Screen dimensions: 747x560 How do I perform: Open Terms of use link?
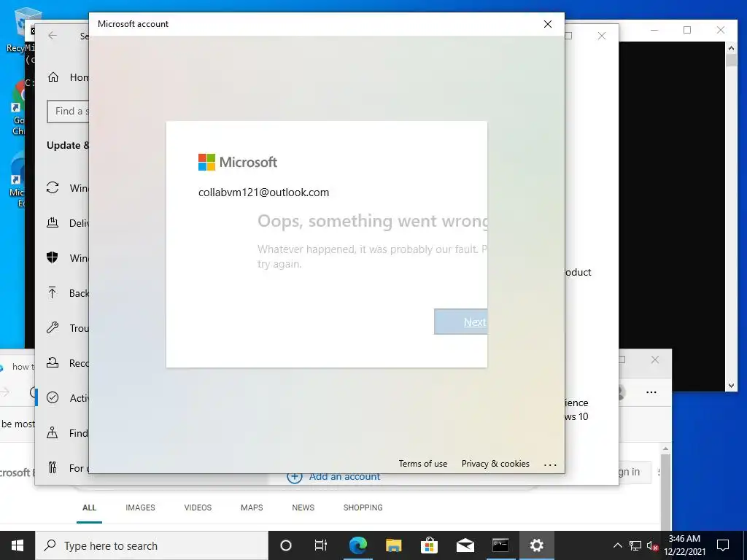[422, 464]
